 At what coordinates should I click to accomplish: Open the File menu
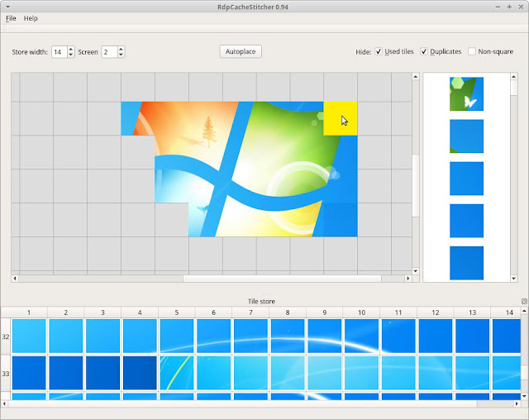11,18
